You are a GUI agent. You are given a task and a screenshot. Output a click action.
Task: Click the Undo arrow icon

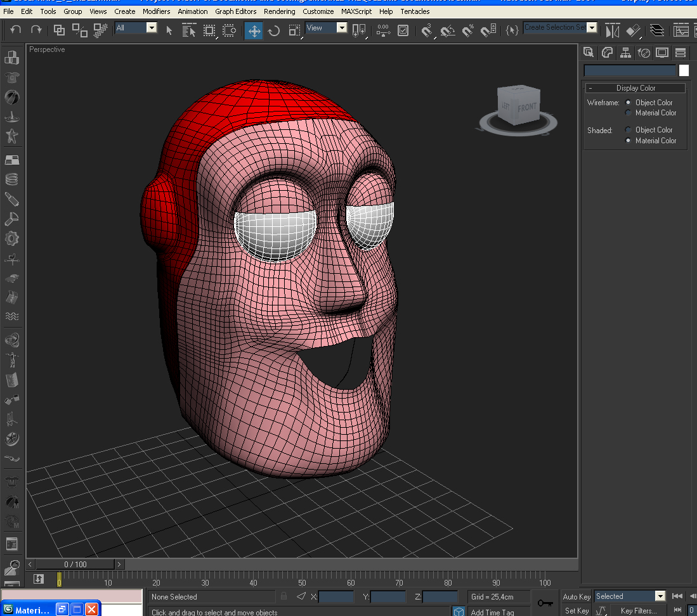point(16,30)
